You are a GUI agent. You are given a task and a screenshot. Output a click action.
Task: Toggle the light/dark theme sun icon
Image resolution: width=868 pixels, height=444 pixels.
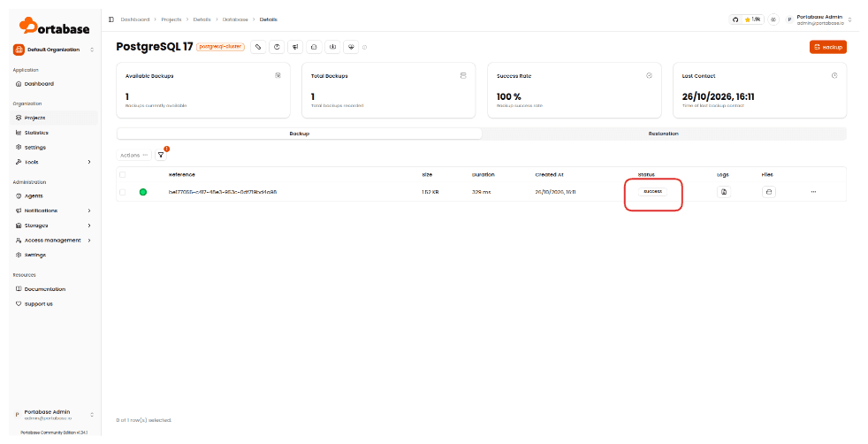pos(774,19)
